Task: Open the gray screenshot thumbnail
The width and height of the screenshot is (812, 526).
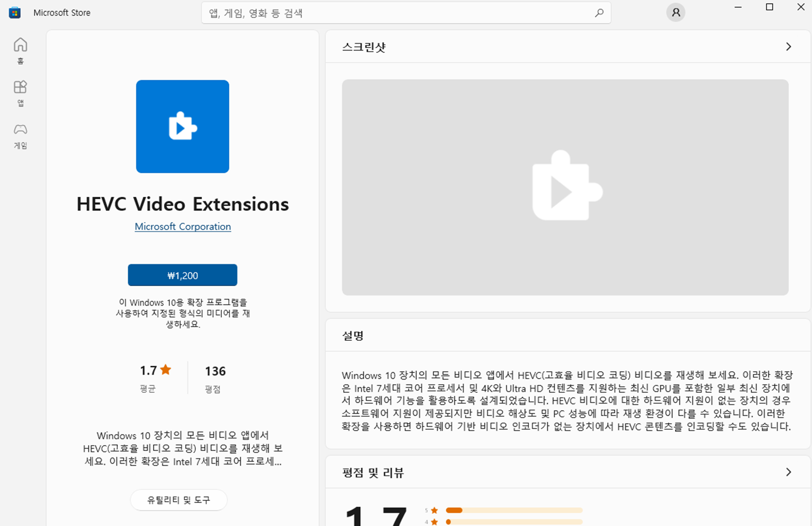Action: pos(565,187)
